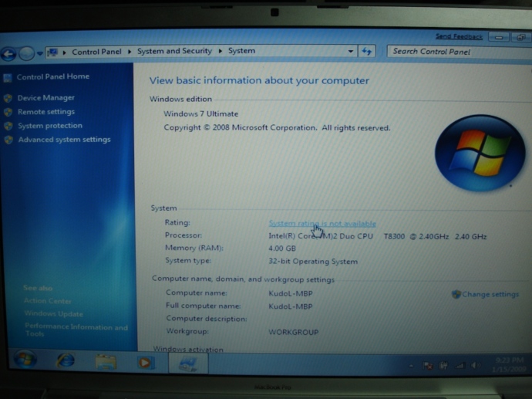Expand arrow after Control Panel breadcrumb
This screenshot has width=532, height=399.
130,52
